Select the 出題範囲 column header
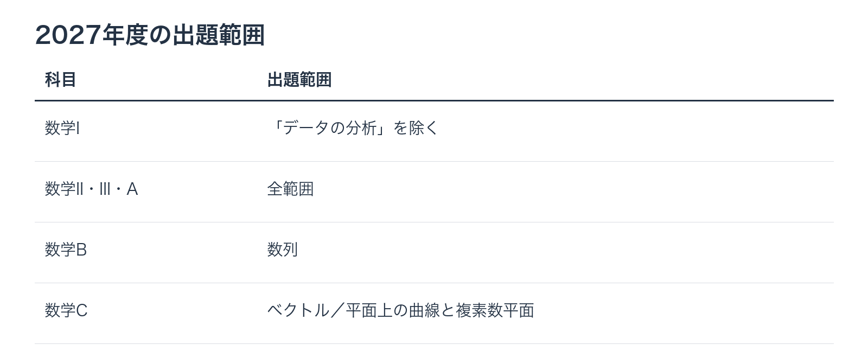The image size is (868, 357). tap(299, 80)
